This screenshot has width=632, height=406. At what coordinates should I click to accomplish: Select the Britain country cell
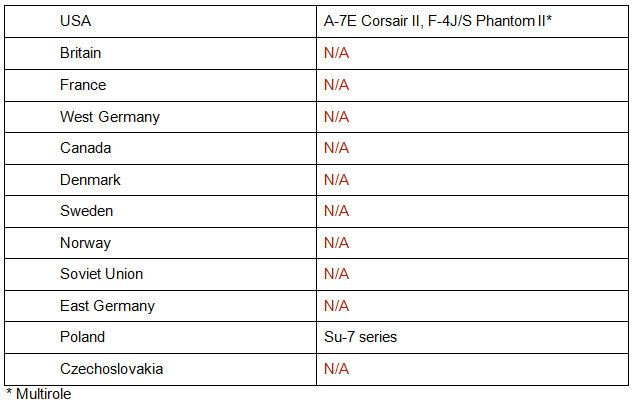coord(81,53)
